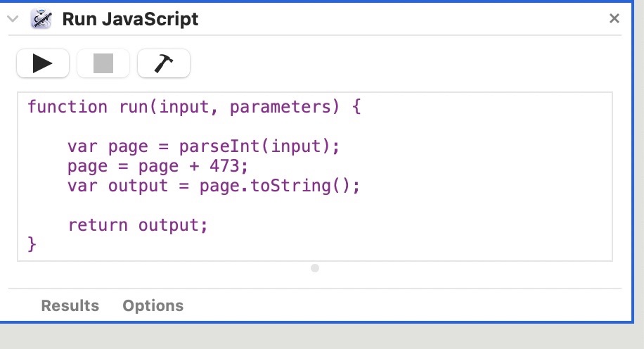644x349 pixels.
Task: Place cursor on the parseInt(input) line
Action: (204, 146)
